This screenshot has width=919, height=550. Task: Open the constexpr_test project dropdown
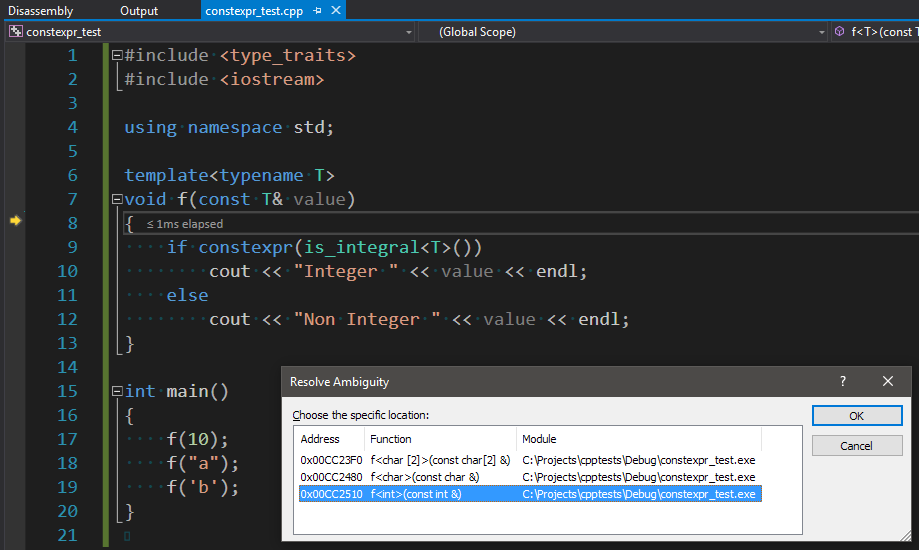pyautogui.click(x=409, y=32)
